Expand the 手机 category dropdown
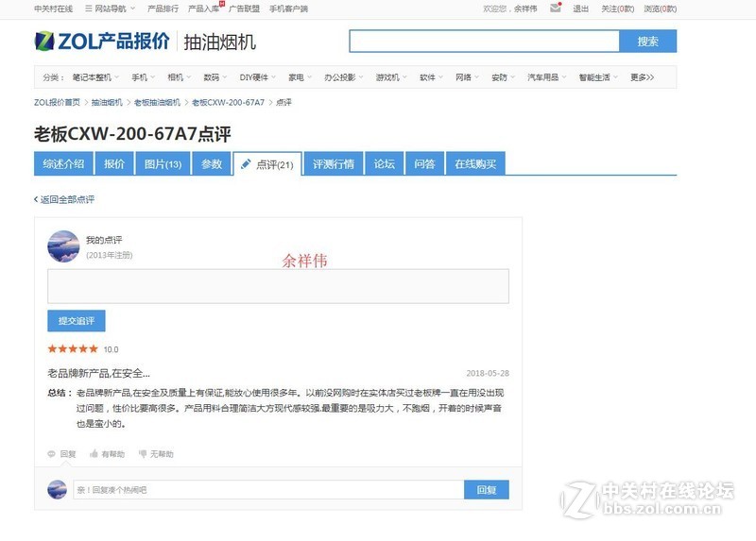Screen dimensions: 756x541 [144, 77]
